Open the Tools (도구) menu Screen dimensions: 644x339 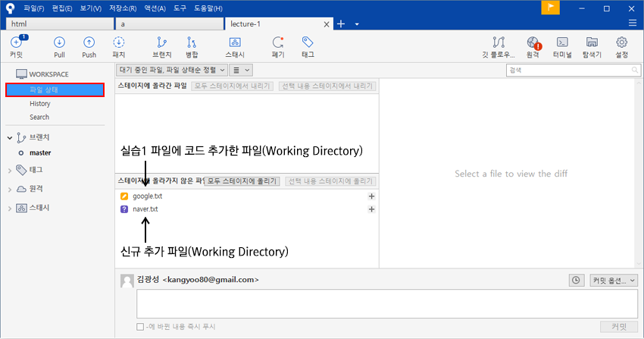(x=180, y=8)
